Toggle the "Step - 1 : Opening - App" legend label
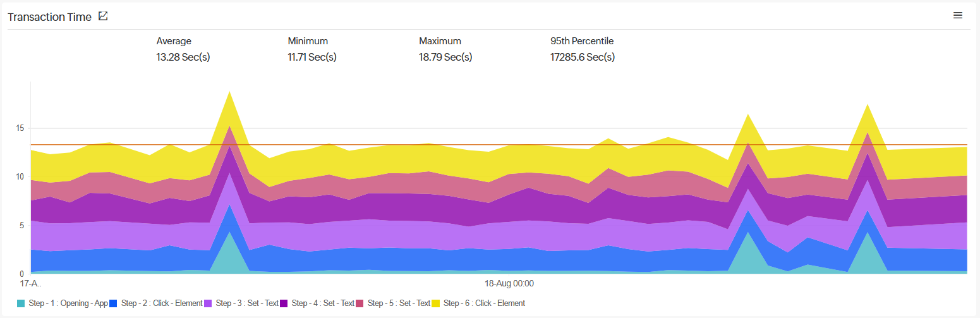The height and width of the screenshot is (318, 980). 68,303
